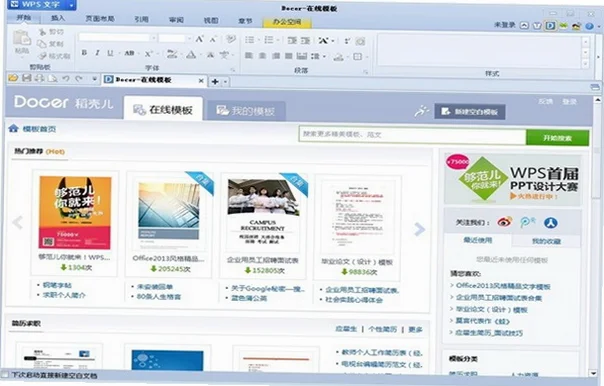Click the Align Left paragraph icon
The width and height of the screenshot is (604, 386).
click(x=249, y=55)
